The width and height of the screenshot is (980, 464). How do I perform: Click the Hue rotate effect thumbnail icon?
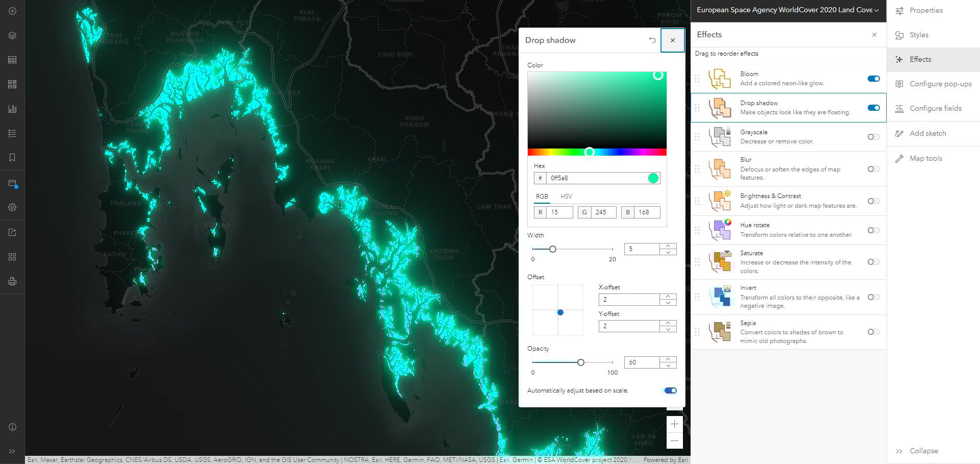pos(720,230)
